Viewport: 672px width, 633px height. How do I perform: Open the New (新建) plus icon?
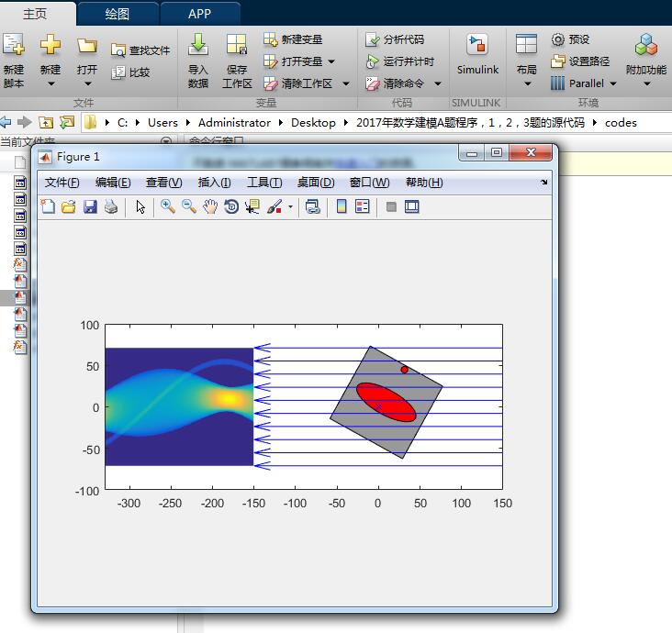pyautogui.click(x=50, y=44)
